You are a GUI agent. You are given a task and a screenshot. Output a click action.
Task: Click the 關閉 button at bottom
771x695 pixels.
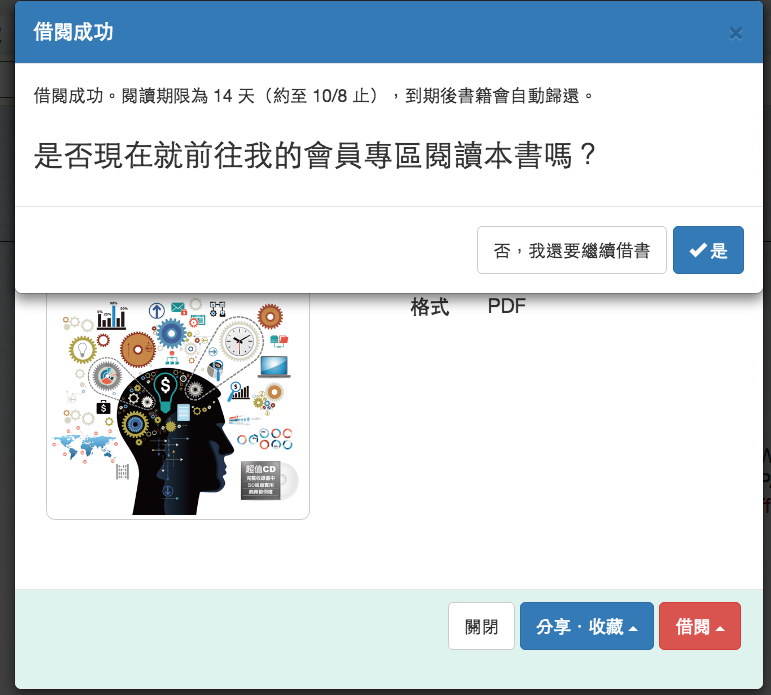click(x=481, y=626)
